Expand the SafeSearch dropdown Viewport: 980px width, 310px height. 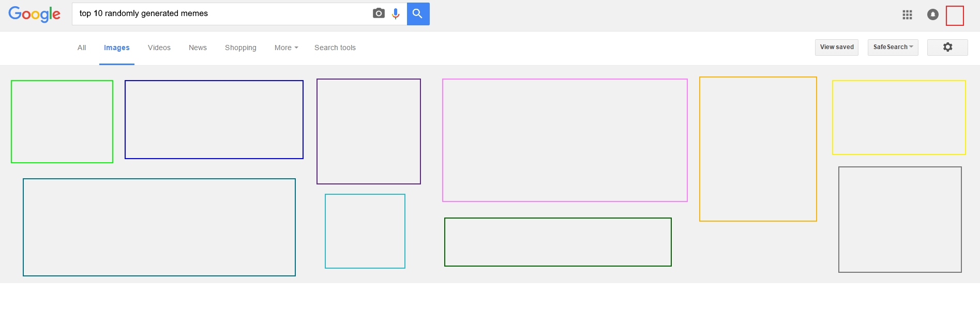coord(893,47)
